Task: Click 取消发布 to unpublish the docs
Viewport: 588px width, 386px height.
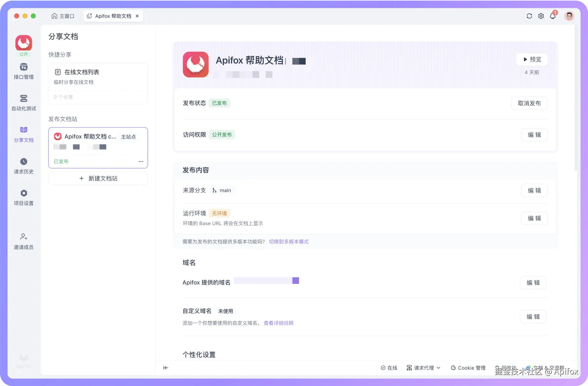Action: (x=529, y=103)
